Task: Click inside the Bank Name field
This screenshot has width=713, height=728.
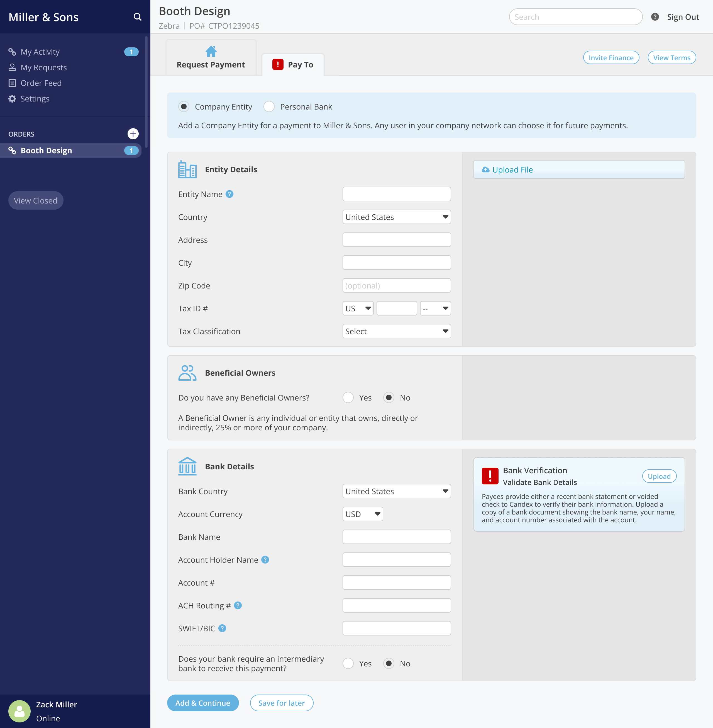Action: pos(396,537)
